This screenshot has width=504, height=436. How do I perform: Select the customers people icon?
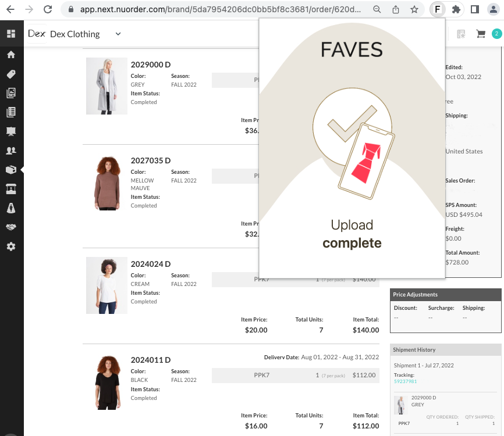click(x=11, y=151)
